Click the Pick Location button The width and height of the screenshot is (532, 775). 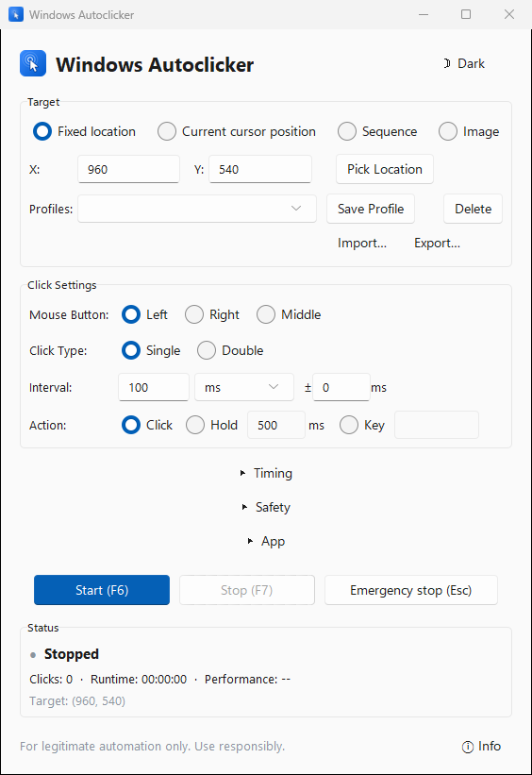(x=385, y=169)
